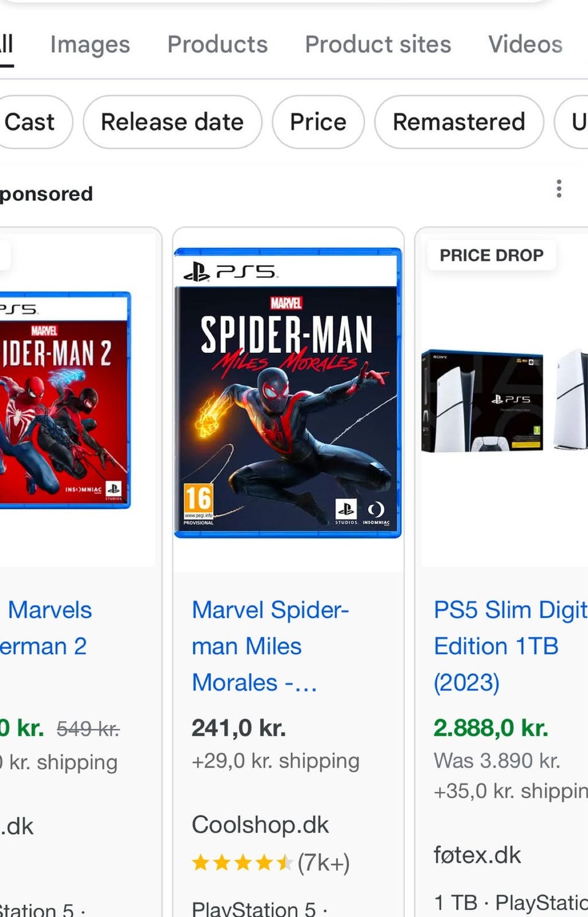Choose the Remastered filter chip
588x917 pixels.
(x=459, y=122)
